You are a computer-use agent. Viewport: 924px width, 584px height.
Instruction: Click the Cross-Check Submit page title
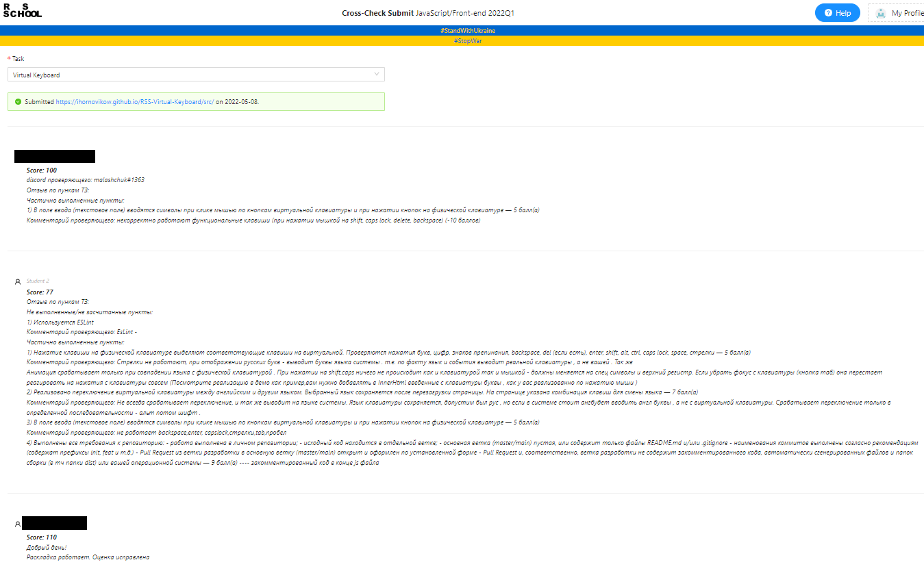pos(377,12)
